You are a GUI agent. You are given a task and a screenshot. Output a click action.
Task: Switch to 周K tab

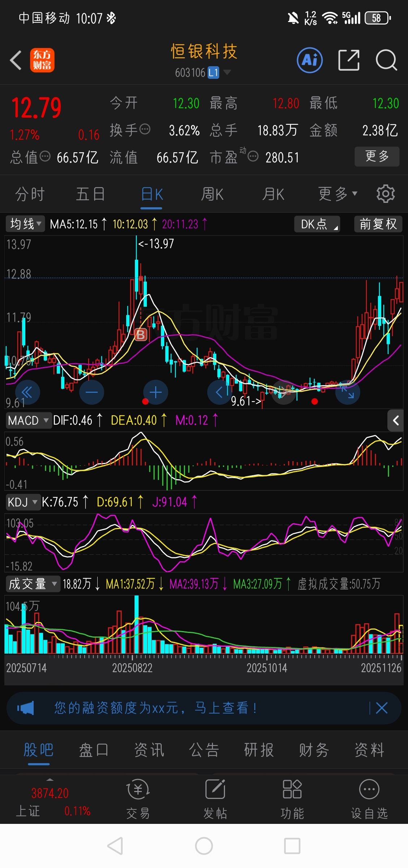pyautogui.click(x=212, y=194)
